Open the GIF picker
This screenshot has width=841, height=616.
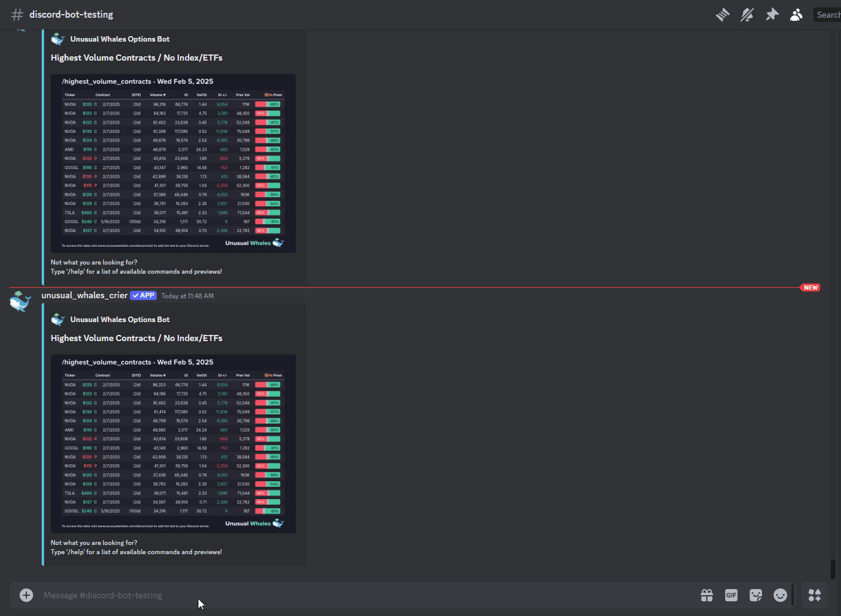731,595
